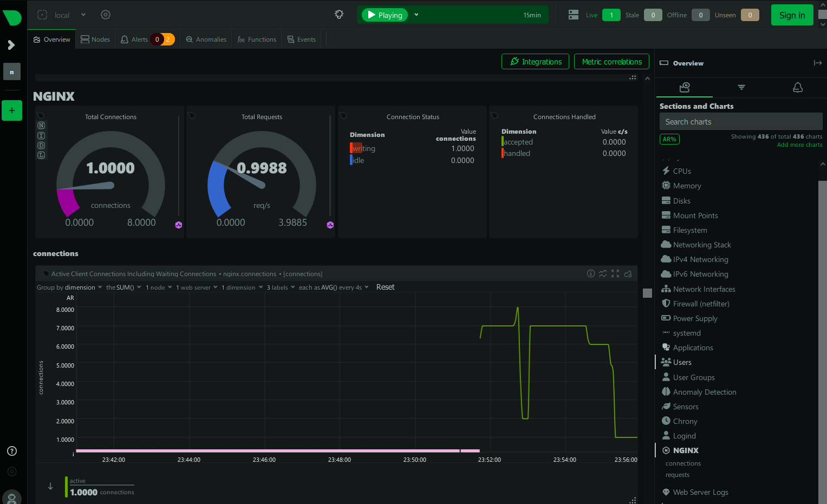Toggle I icon on Total Connections gauge

[41, 135]
